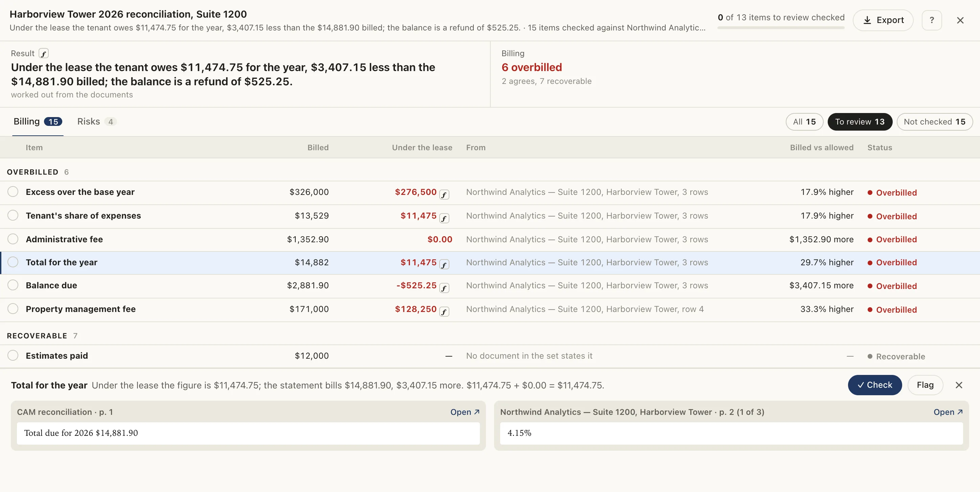Tick the circle for Administrative fee

point(13,239)
